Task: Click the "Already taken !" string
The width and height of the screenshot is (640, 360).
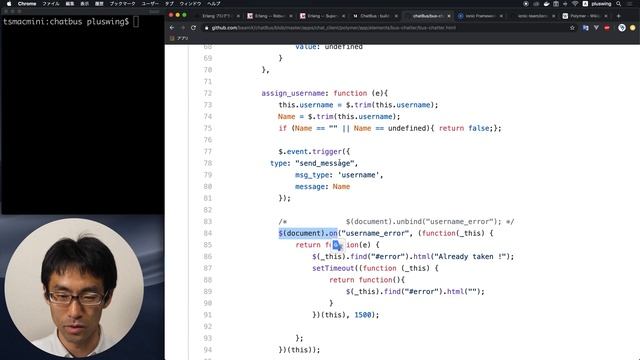Action: [x=471, y=256]
